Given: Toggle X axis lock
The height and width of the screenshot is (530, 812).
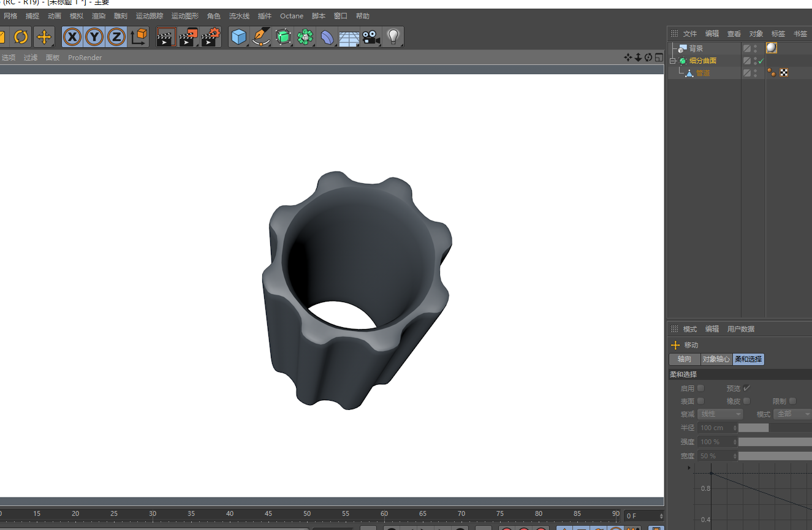Looking at the screenshot, I should (x=72, y=37).
